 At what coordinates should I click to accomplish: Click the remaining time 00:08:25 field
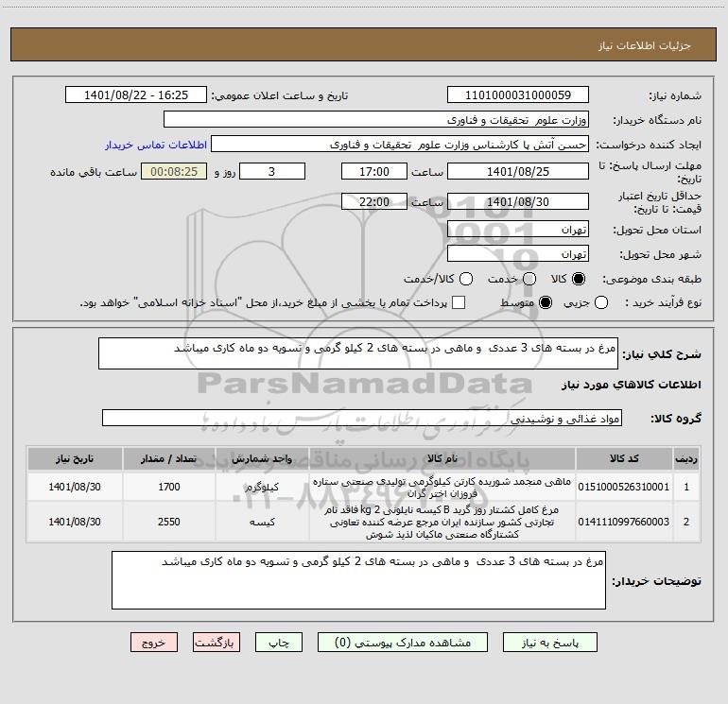coord(174,171)
